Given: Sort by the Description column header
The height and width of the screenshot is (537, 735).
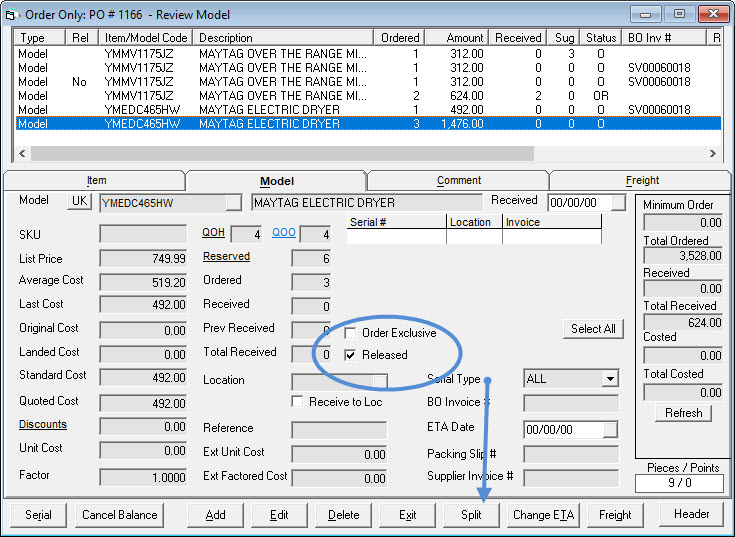Looking at the screenshot, I should tap(283, 37).
